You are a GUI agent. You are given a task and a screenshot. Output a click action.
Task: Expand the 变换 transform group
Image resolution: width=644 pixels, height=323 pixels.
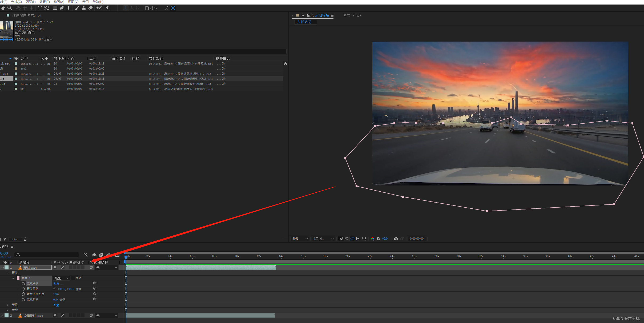[x=7, y=305]
